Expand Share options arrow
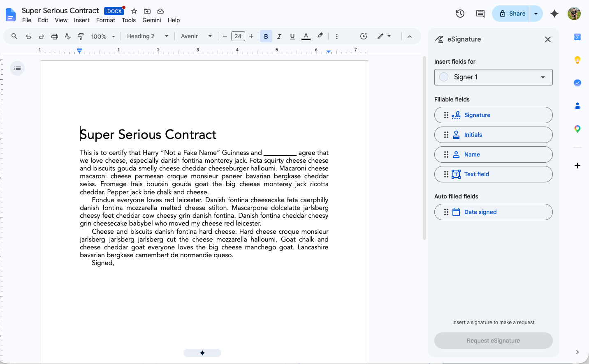589x364 pixels. (x=536, y=14)
